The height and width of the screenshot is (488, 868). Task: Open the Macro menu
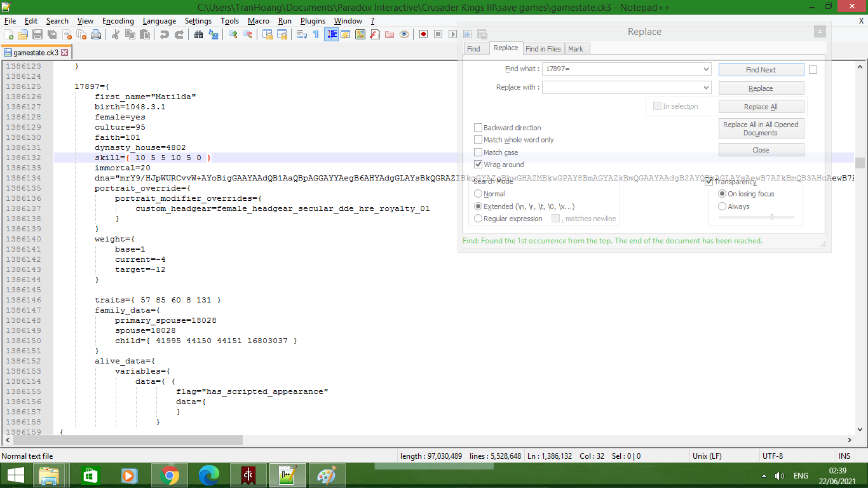259,21
